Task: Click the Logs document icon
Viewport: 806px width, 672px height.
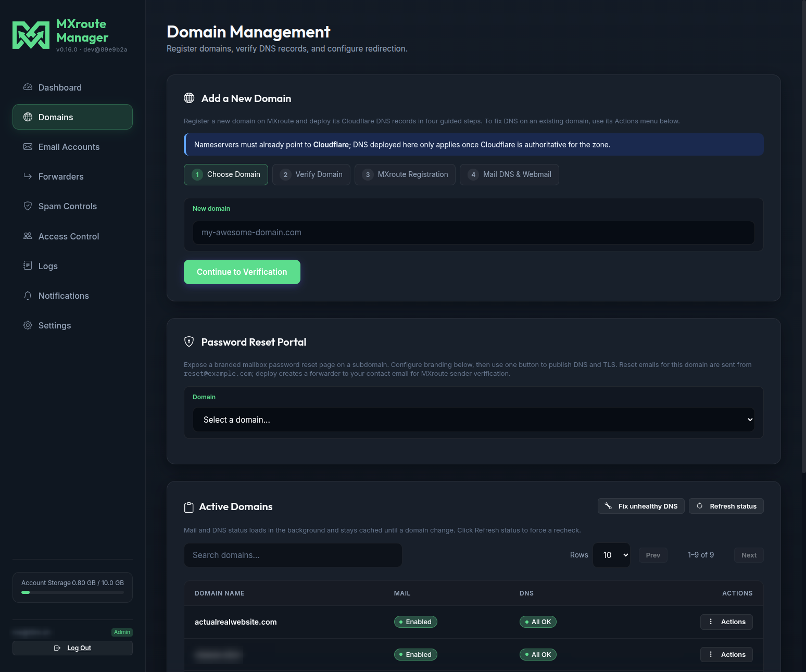Action: [28, 266]
